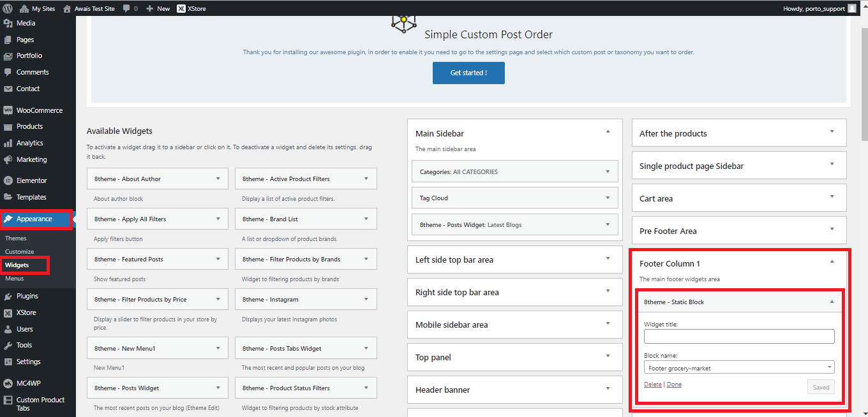Click the MC4WP icon in sidebar
Image resolution: width=868 pixels, height=417 pixels.
point(8,383)
